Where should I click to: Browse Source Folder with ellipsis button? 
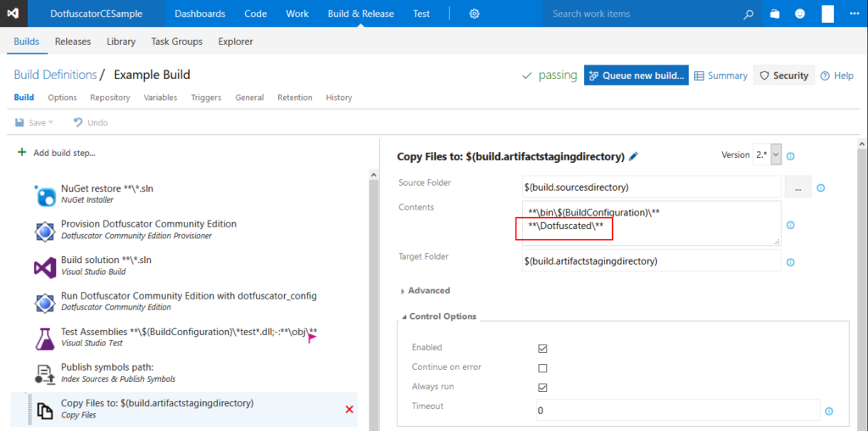pyautogui.click(x=798, y=188)
